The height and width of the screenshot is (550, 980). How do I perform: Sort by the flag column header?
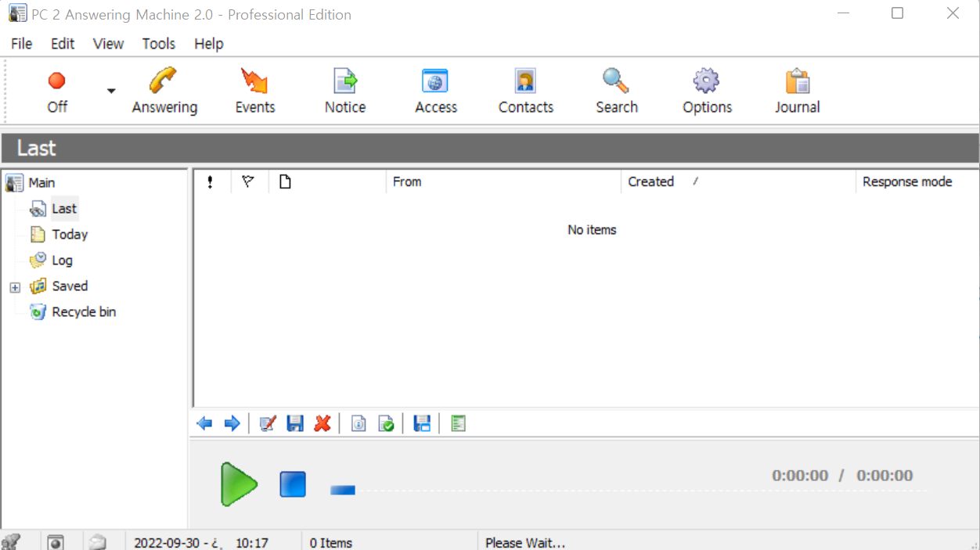(250, 182)
